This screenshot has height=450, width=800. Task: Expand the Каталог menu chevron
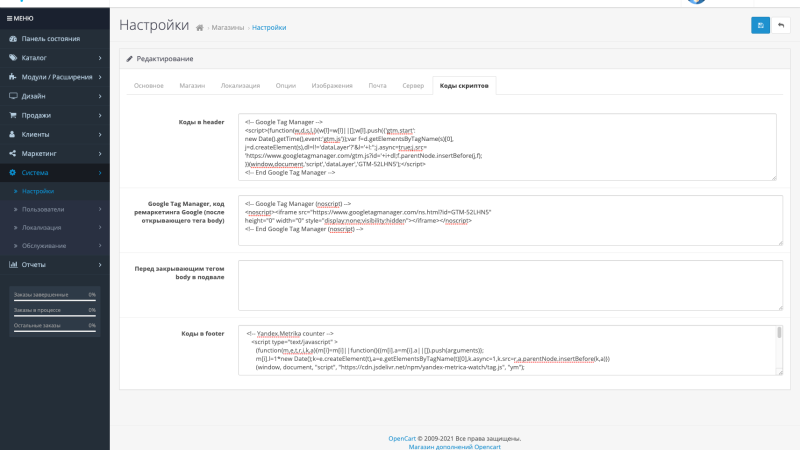[100, 58]
